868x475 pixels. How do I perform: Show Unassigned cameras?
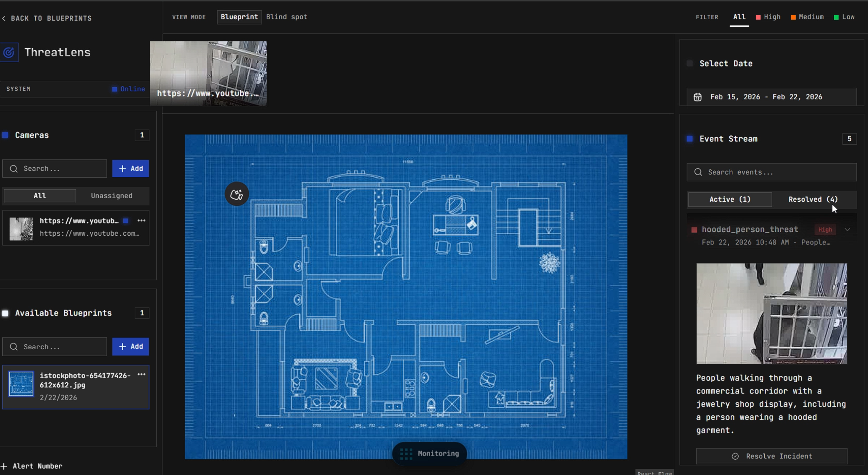tap(111, 196)
